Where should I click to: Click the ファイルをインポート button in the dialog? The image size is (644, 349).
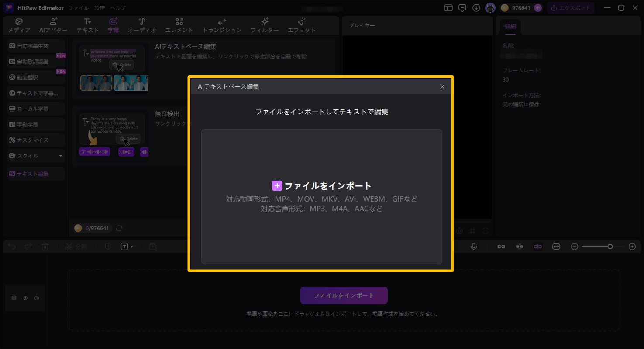tap(321, 185)
